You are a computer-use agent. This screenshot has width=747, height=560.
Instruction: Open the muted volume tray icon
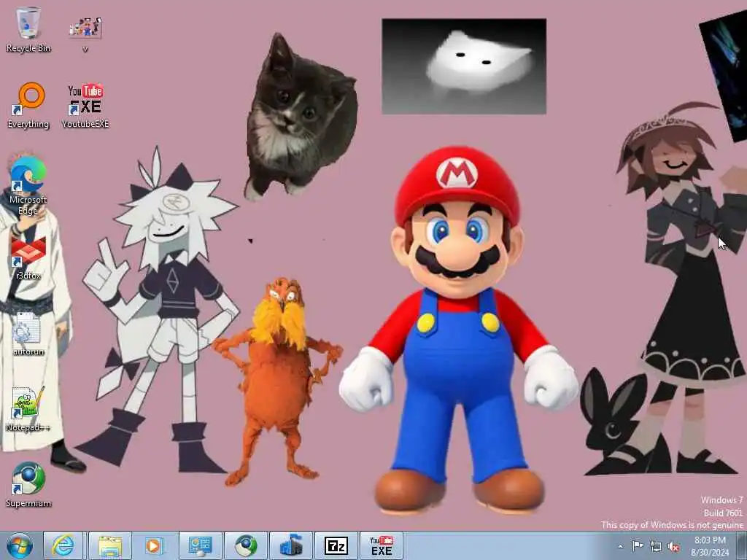[x=673, y=547]
